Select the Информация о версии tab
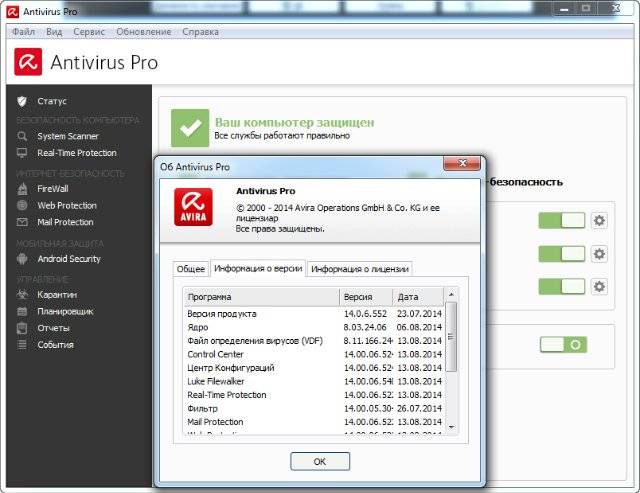 click(x=258, y=268)
